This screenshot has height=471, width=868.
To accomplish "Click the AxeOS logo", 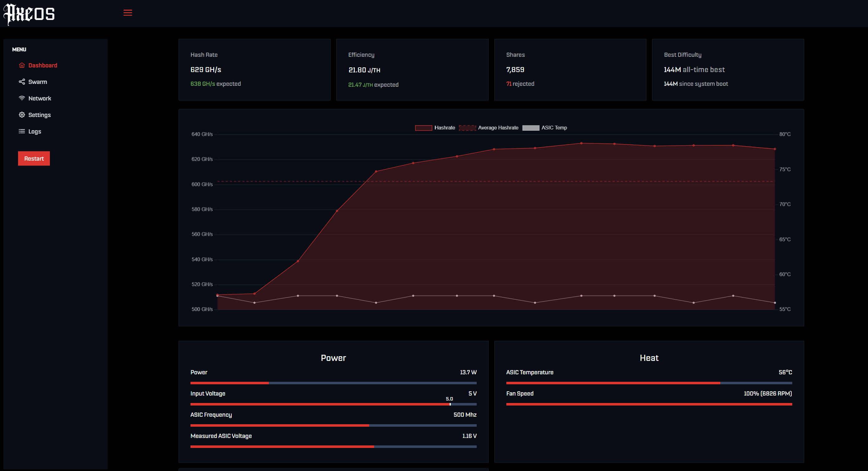I will (29, 14).
